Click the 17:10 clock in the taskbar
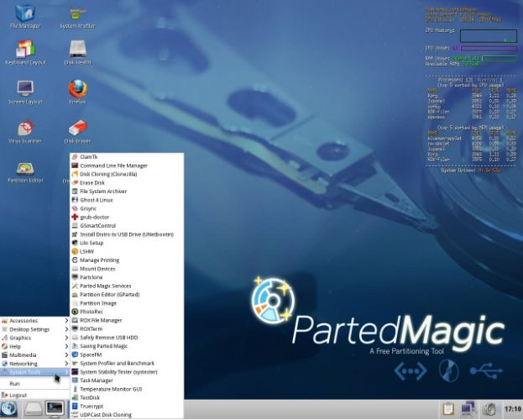The width and height of the screenshot is (523, 420). (512, 409)
